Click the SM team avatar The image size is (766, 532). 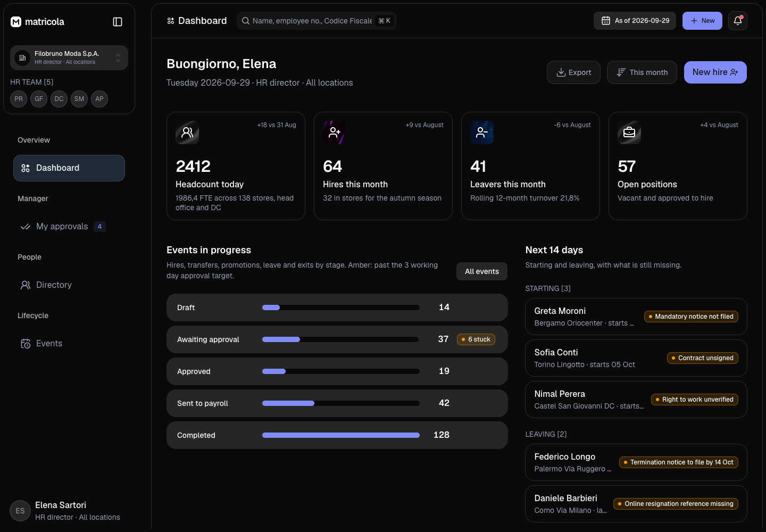pyautogui.click(x=79, y=99)
